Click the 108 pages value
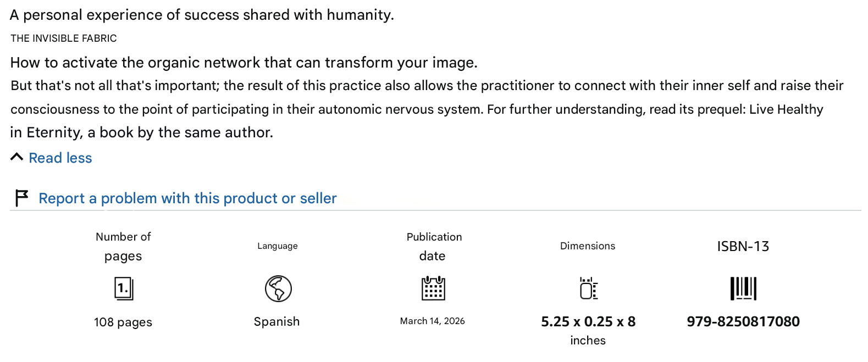Viewport: 868px width, 362px height. tap(123, 322)
